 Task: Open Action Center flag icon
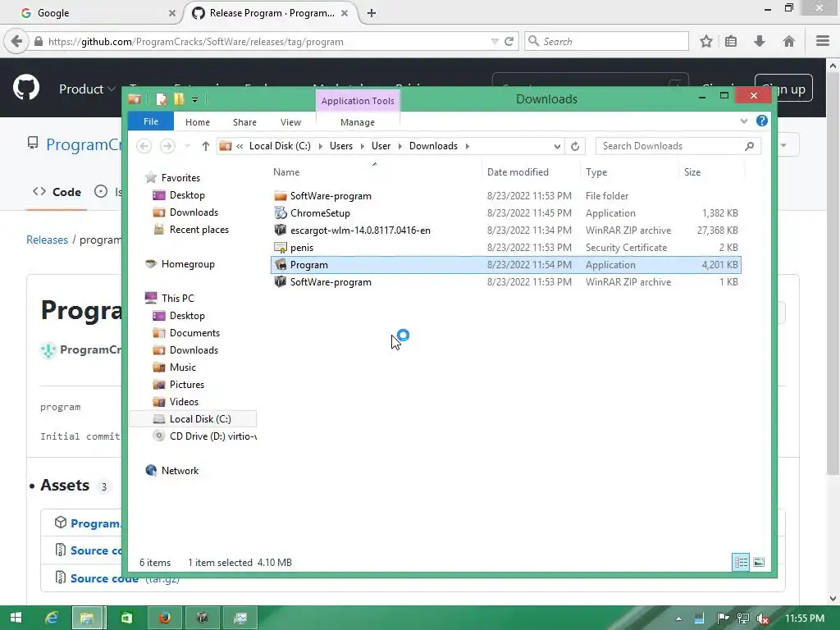click(723, 619)
